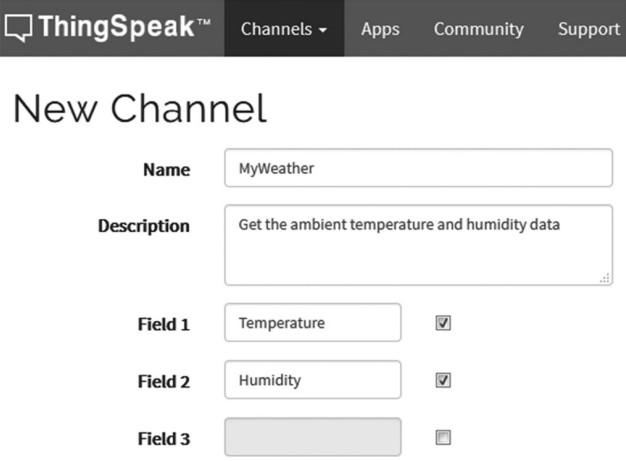Viewport: 626px width, 461px height.
Task: Click the Field 3 label
Action: pos(163,438)
